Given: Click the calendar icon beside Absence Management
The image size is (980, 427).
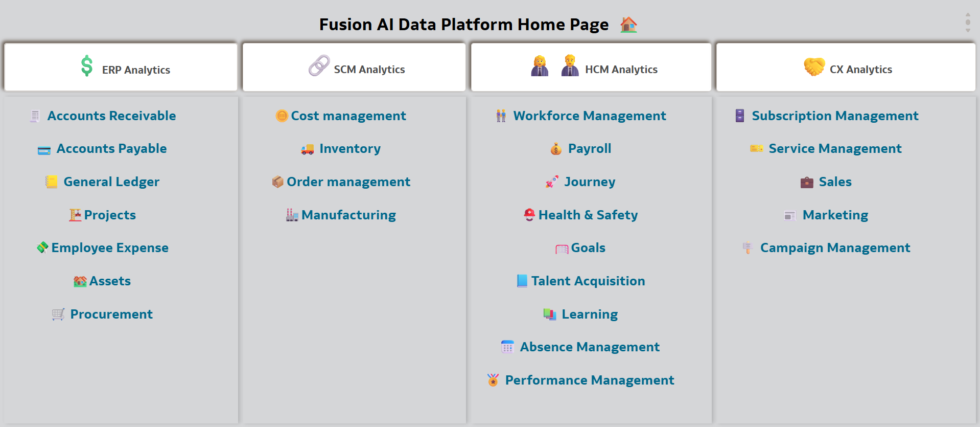Looking at the screenshot, I should pos(507,347).
